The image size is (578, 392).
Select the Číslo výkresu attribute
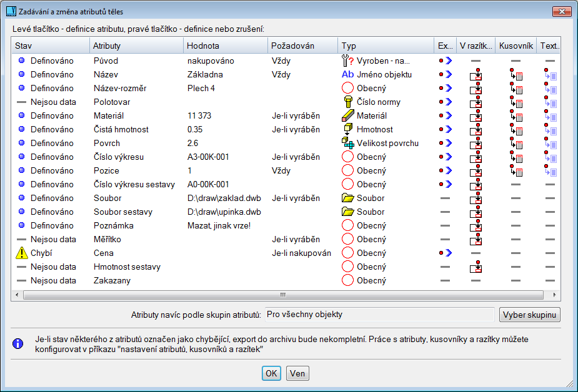point(119,157)
